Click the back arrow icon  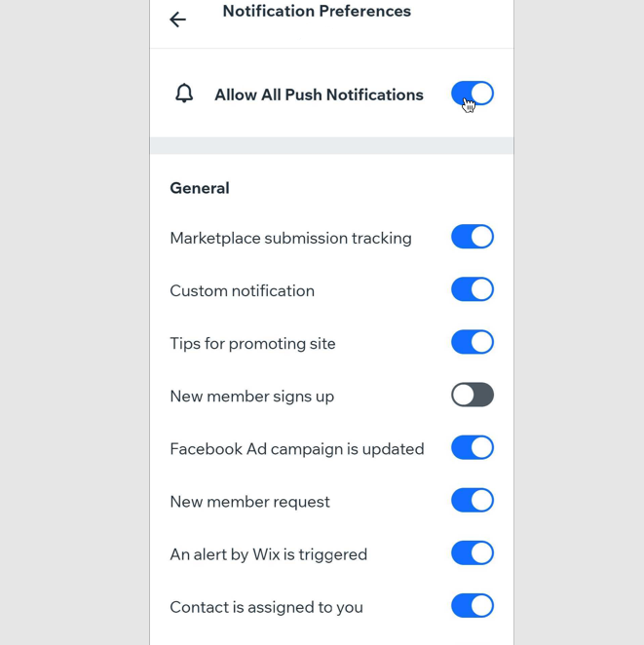point(177,19)
